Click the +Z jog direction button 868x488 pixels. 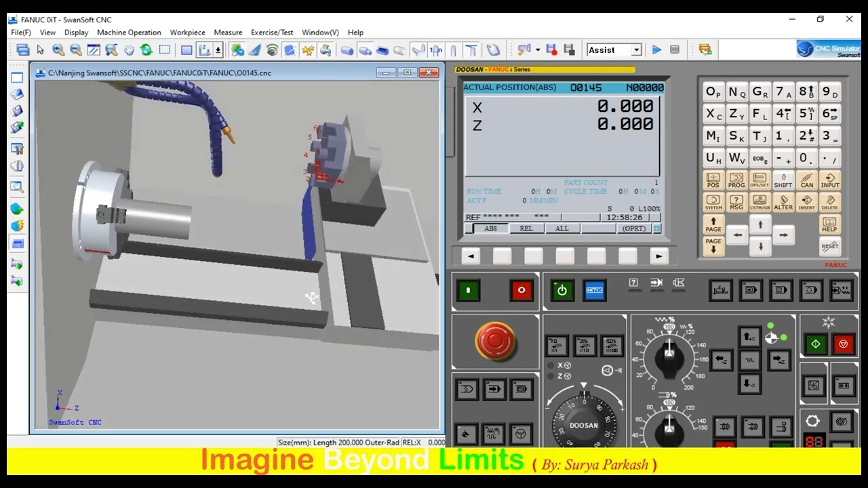pos(780,360)
